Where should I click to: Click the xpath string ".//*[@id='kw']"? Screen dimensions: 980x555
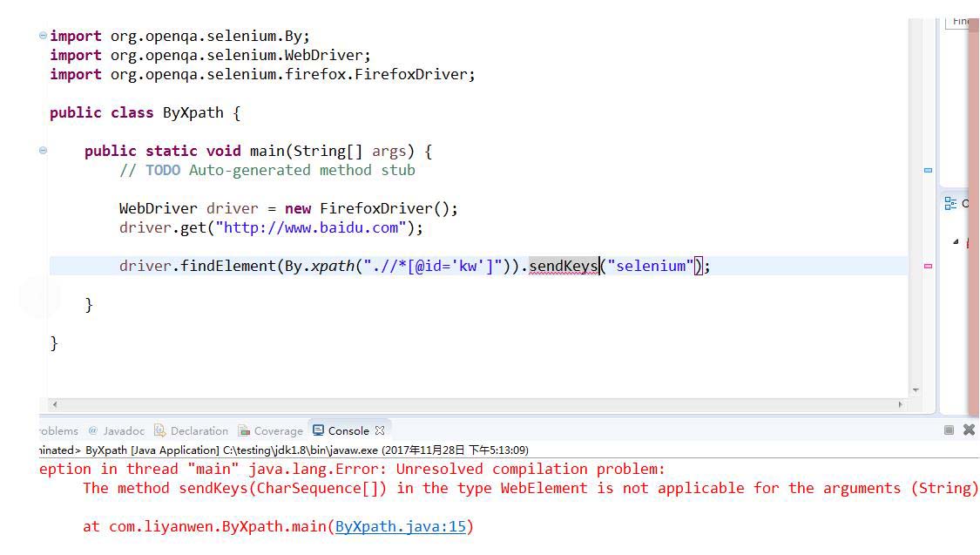[x=433, y=267]
